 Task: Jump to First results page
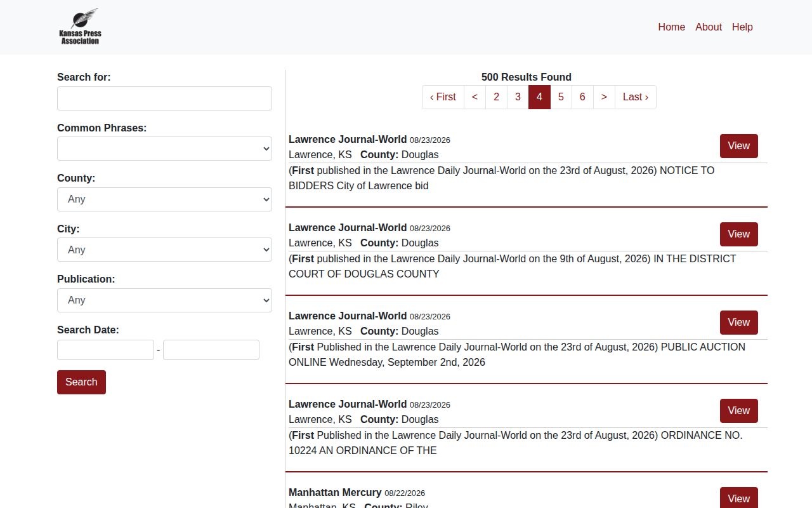443,97
